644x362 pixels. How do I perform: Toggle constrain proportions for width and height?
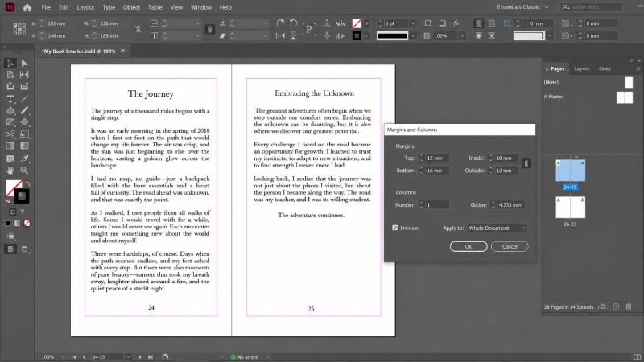point(138,29)
